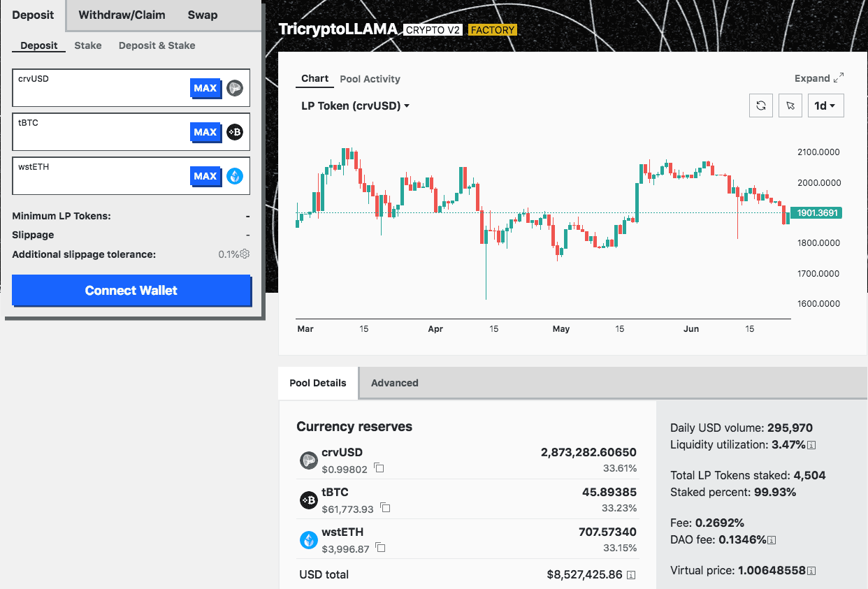Copy the wstETH token address
The width and height of the screenshot is (868, 589).
[x=380, y=548]
